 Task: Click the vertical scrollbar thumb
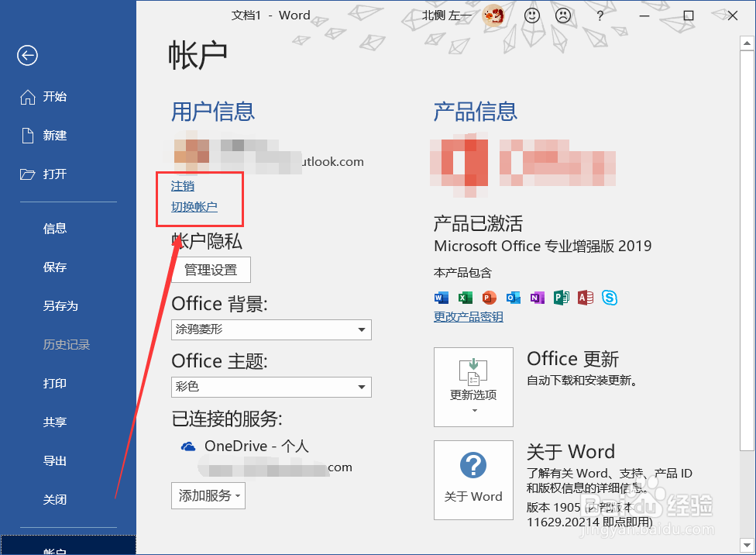pyautogui.click(x=747, y=251)
